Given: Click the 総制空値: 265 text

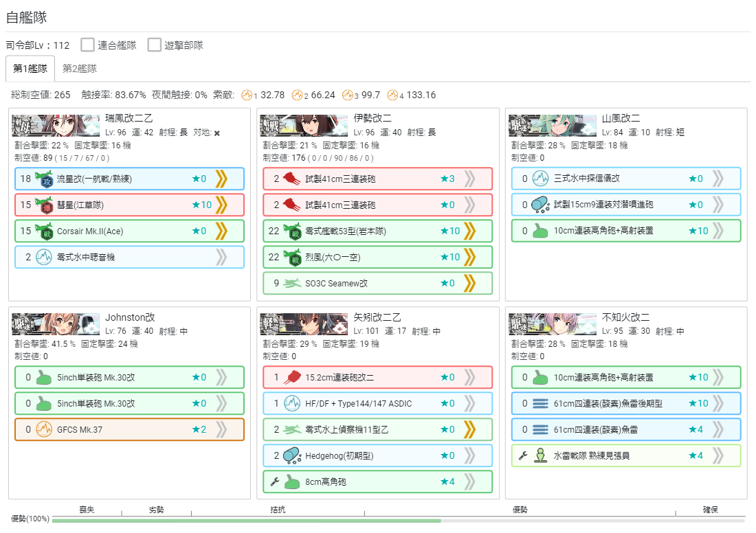Looking at the screenshot, I should click(x=41, y=95).
